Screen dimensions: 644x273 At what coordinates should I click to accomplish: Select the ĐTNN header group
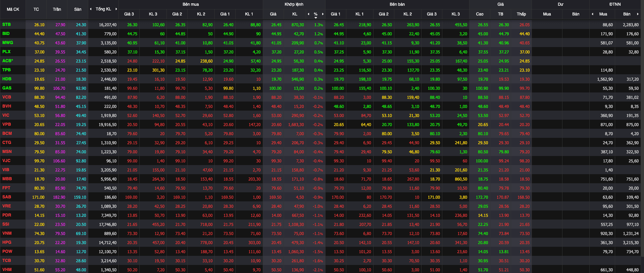[x=615, y=4]
